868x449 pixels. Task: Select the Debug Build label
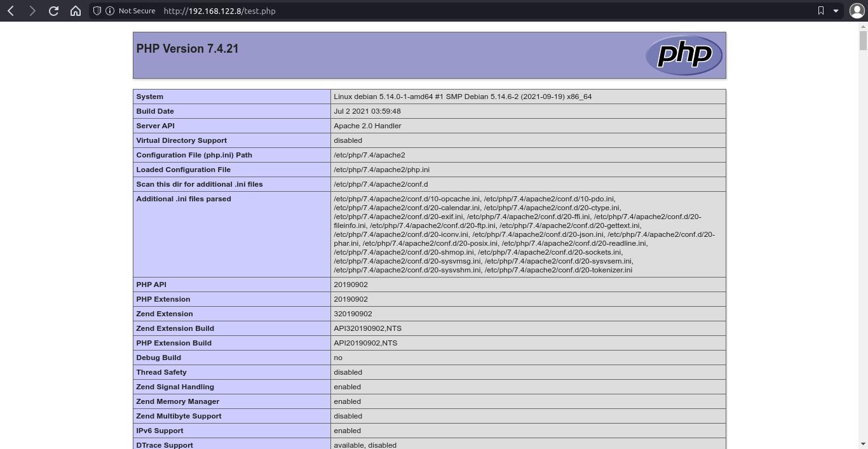coord(159,358)
